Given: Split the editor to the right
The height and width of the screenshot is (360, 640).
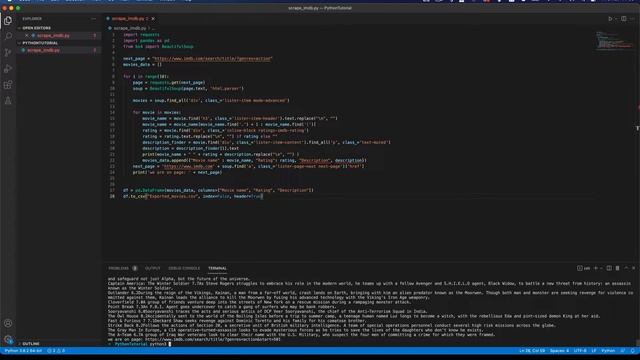Looking at the screenshot, I should point(623,19).
